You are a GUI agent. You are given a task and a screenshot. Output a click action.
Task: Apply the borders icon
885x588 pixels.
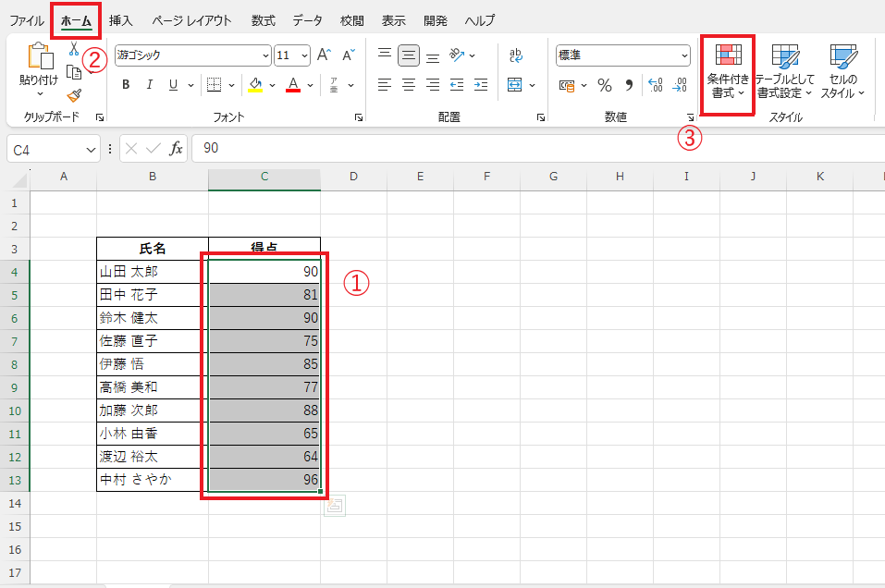pyautogui.click(x=214, y=85)
